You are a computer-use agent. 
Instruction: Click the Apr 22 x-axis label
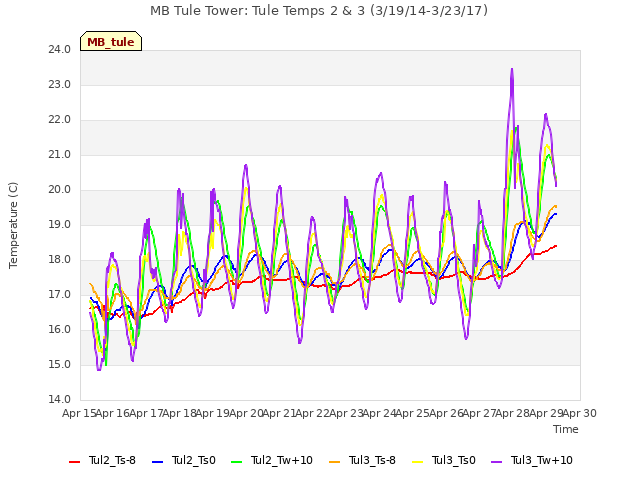pyautogui.click(x=313, y=413)
